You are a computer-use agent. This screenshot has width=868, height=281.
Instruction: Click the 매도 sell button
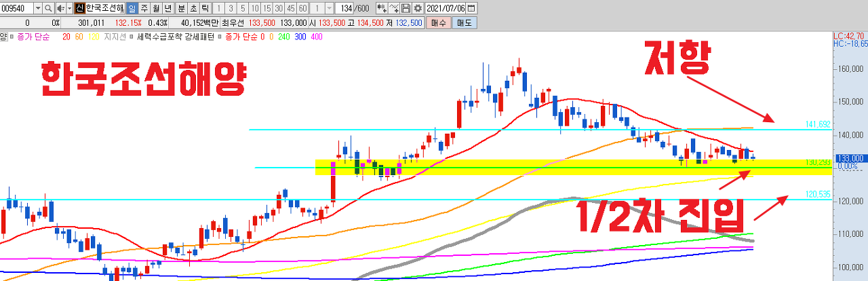(x=465, y=22)
